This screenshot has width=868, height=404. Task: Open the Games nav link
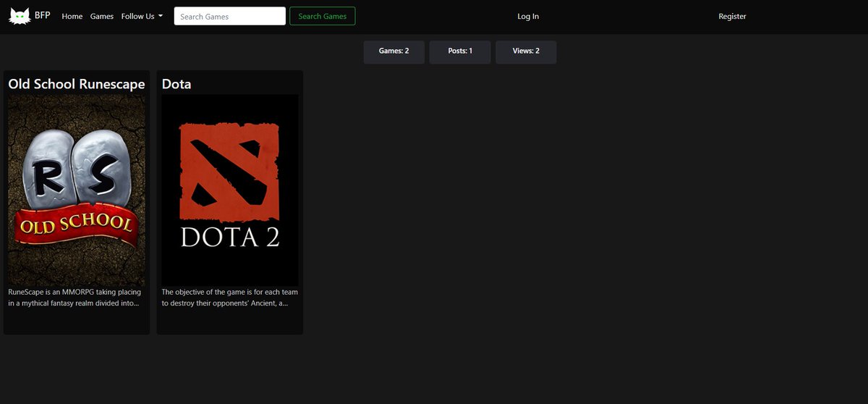[x=102, y=16]
